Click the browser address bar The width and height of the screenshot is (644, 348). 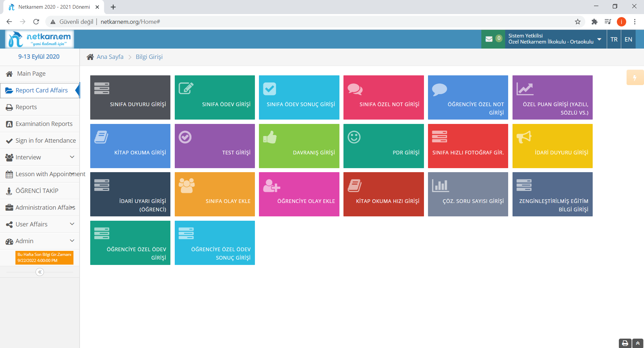302,22
